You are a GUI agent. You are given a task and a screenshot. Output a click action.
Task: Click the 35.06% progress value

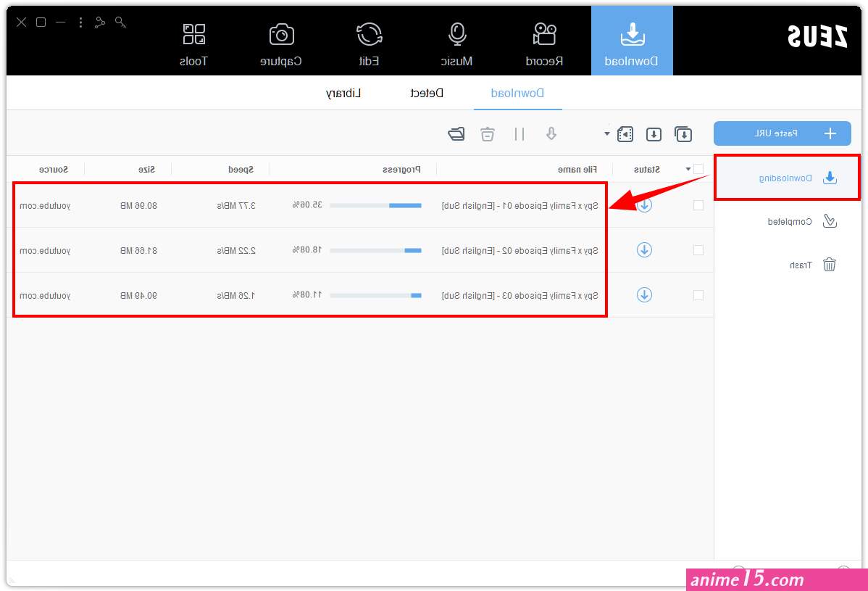tap(307, 204)
